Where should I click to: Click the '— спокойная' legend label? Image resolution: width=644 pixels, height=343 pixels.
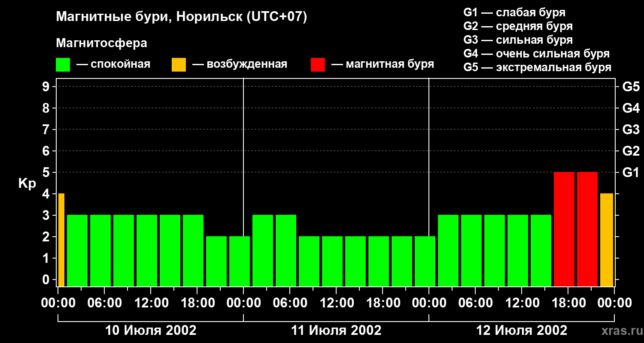coord(113,64)
